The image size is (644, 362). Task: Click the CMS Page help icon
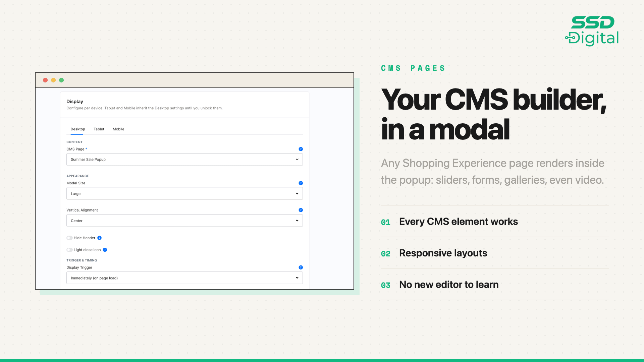click(x=301, y=149)
